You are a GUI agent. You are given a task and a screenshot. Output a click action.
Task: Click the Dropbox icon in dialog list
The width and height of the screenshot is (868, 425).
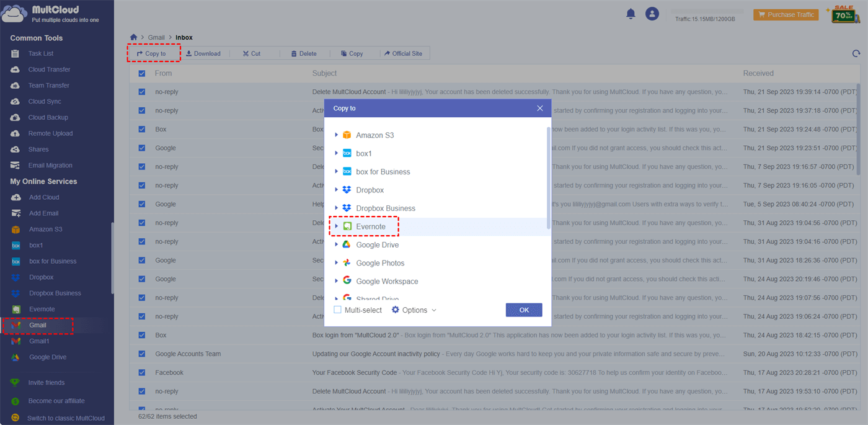click(347, 190)
